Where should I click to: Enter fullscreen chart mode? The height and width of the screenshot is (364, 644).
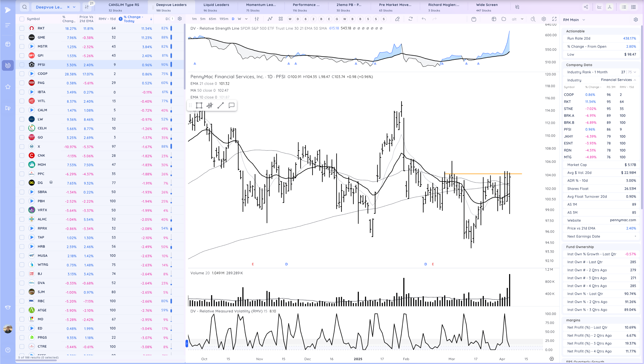point(554,19)
